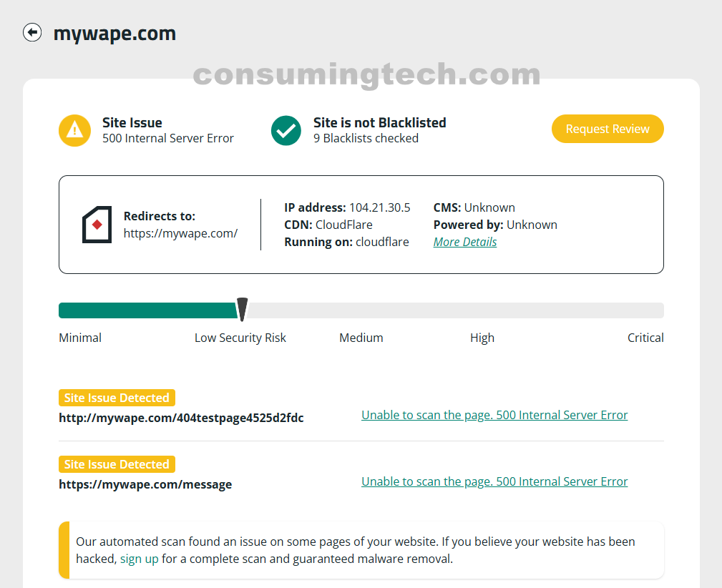Select the https://mywape.com/message URL text

point(145,484)
